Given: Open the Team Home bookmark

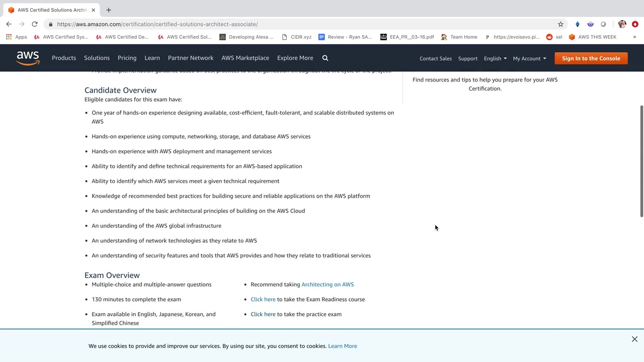Looking at the screenshot, I should (459, 37).
